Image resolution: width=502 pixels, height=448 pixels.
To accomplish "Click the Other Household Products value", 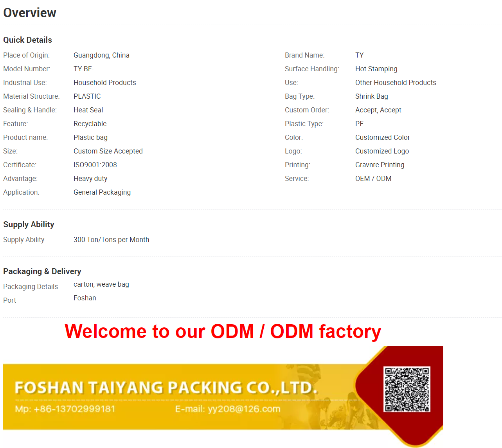I will 396,83.
